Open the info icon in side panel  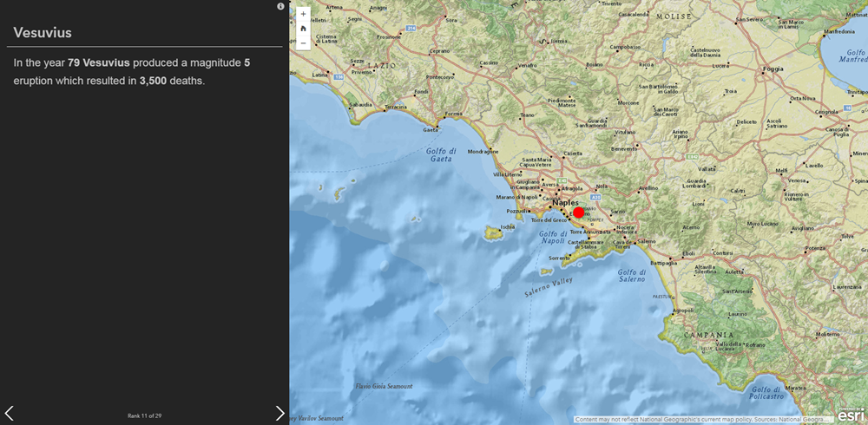[x=280, y=6]
